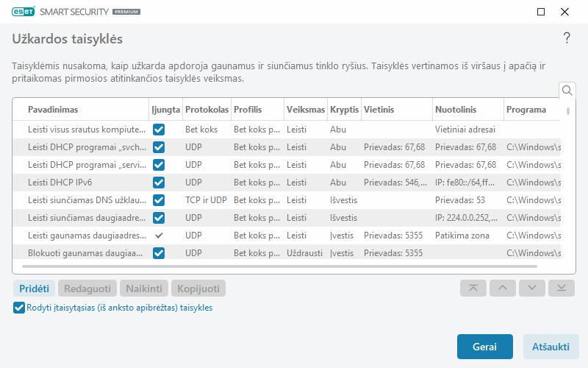Image resolution: width=588 pixels, height=368 pixels.
Task: Uncheck the Leisti DHCP programai svch... rule
Action: pyautogui.click(x=159, y=147)
